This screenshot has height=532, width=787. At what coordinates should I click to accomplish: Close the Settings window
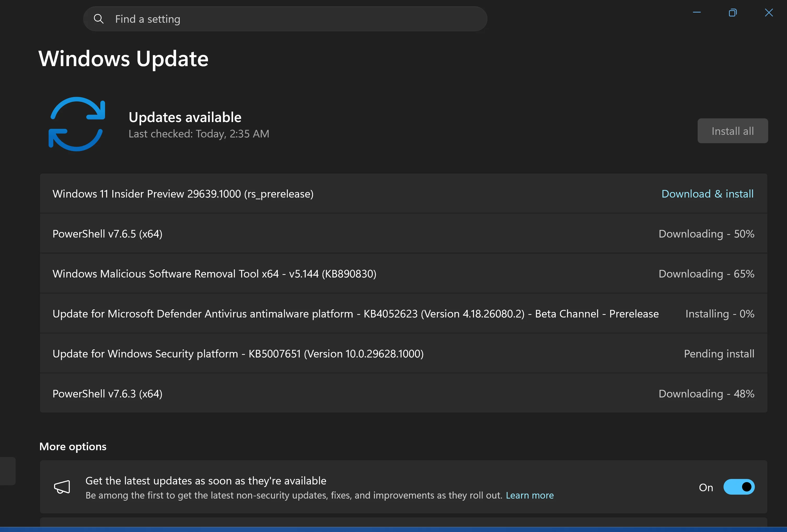pos(769,13)
